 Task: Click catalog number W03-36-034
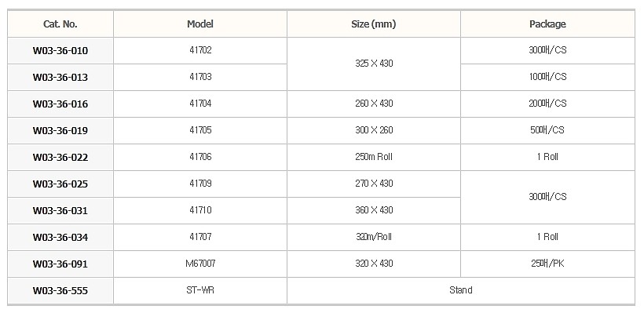point(60,238)
